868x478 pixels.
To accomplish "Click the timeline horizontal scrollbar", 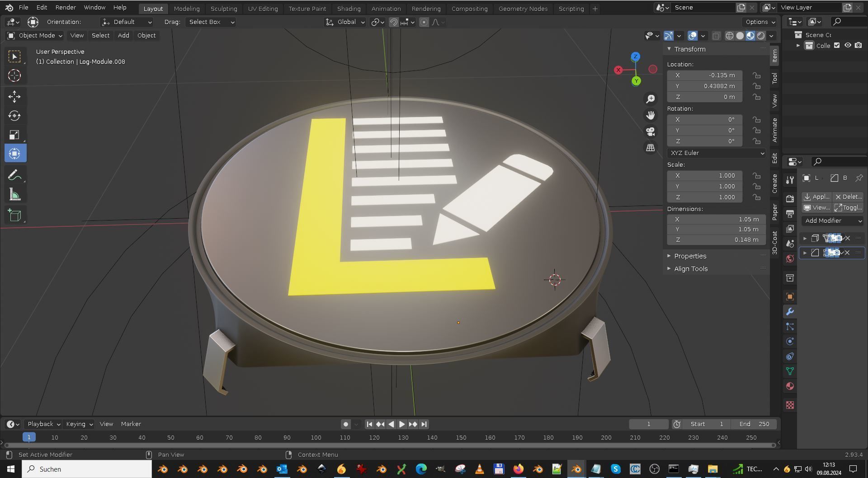I will pyautogui.click(x=390, y=445).
